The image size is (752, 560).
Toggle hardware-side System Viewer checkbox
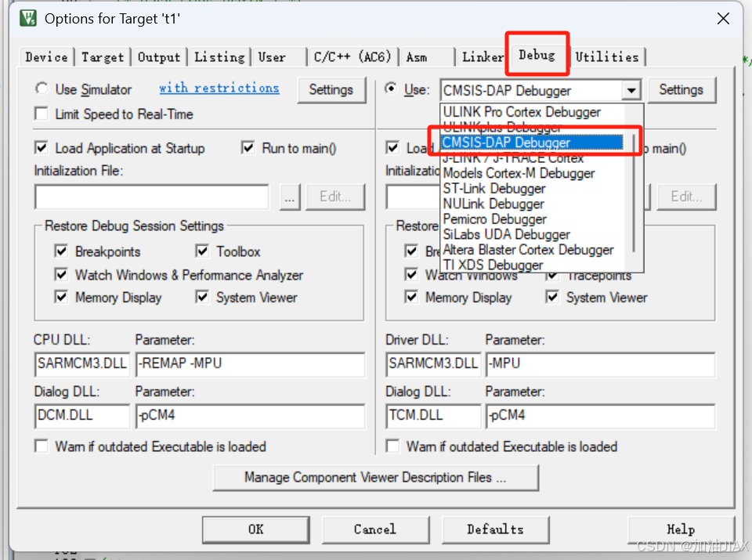point(552,297)
